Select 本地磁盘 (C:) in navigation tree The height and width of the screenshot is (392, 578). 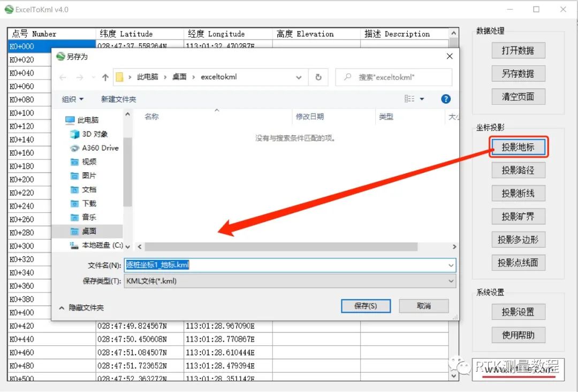pyautogui.click(x=96, y=245)
